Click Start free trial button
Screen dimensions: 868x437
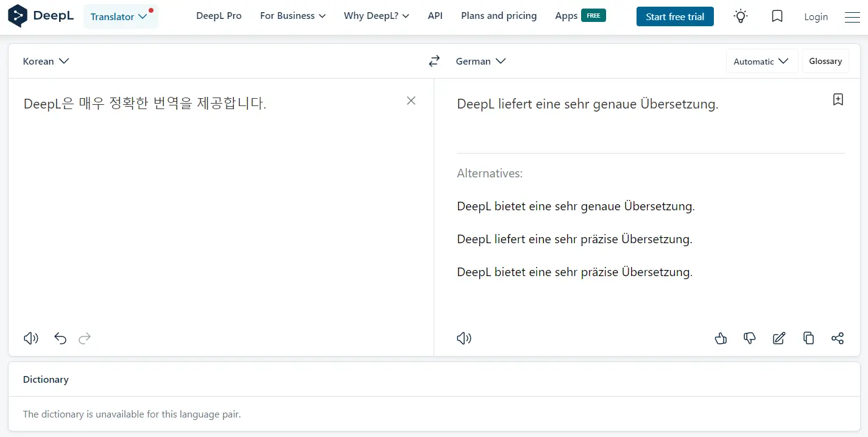tap(675, 16)
